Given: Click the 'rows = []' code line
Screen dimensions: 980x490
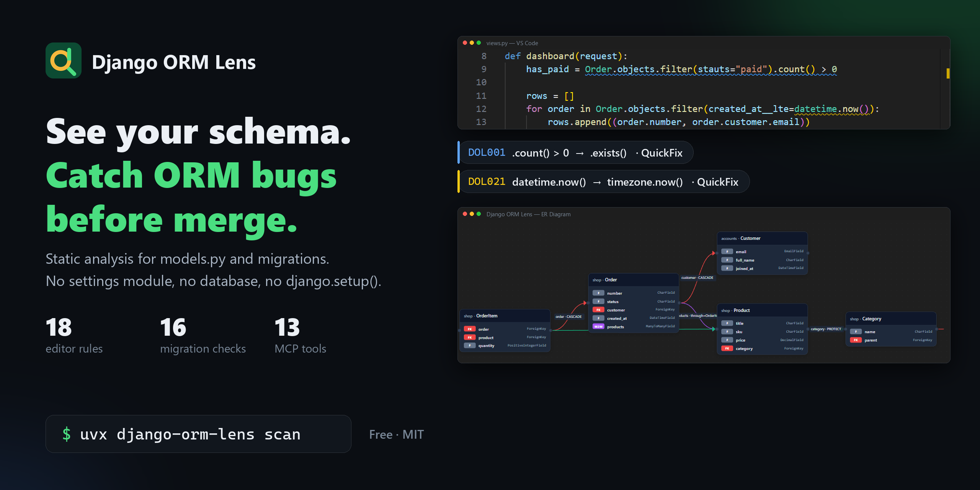Looking at the screenshot, I should coord(550,96).
